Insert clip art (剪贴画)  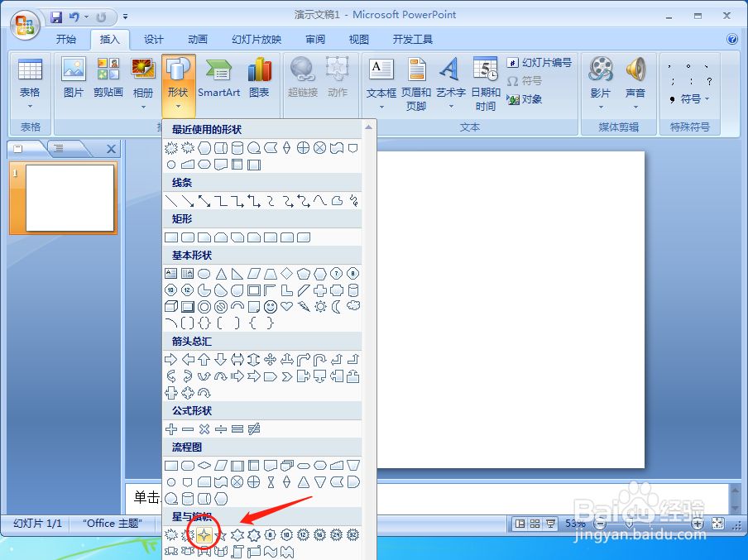point(108,77)
